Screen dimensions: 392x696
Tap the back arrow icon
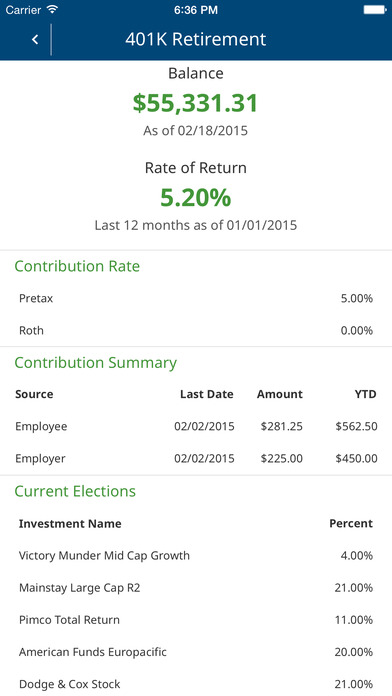(35, 40)
